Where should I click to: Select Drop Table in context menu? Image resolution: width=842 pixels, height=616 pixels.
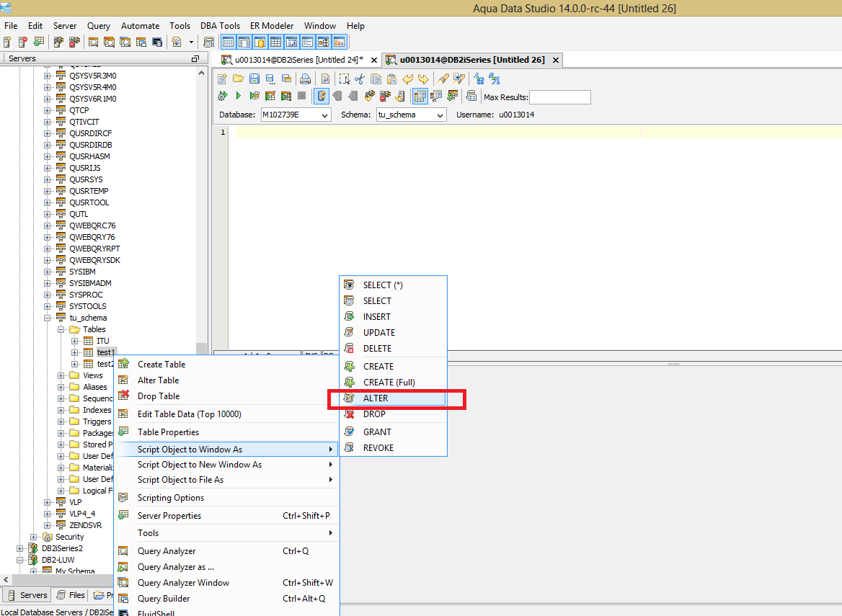click(x=227, y=396)
